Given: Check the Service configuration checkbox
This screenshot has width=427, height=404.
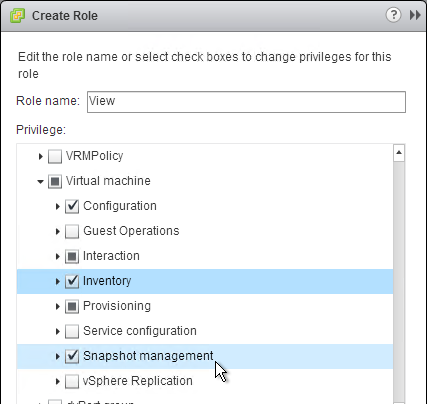Looking at the screenshot, I should [72, 331].
